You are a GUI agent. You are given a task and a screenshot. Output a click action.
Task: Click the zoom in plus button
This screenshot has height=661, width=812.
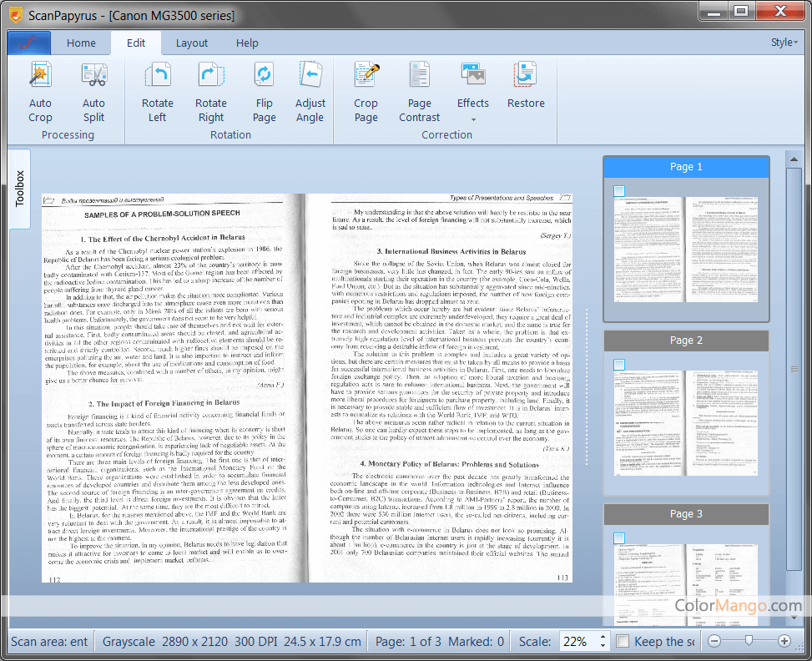(x=784, y=641)
